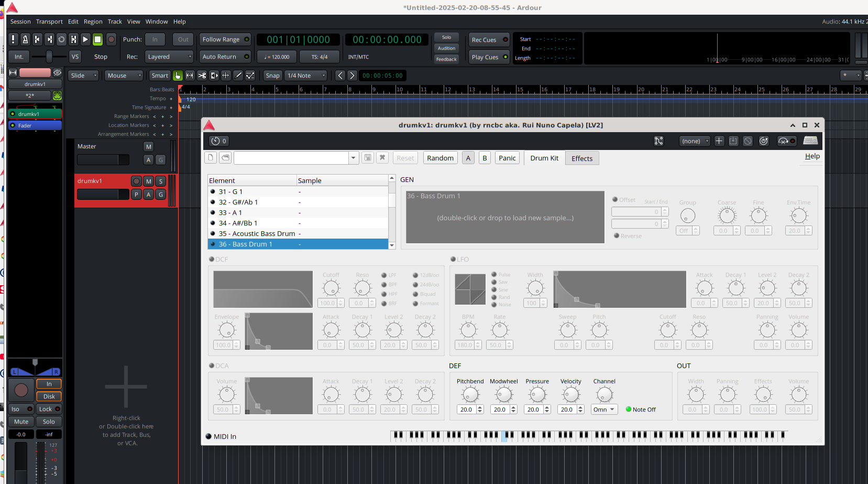Click the Play transport button
Screen dimensions: 868x484
pyautogui.click(x=85, y=39)
